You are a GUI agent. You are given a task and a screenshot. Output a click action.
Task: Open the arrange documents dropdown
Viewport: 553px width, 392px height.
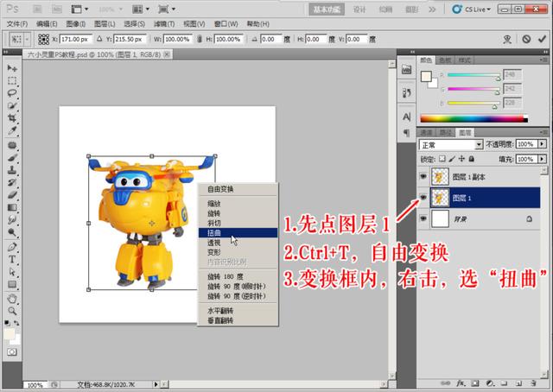(140, 9)
